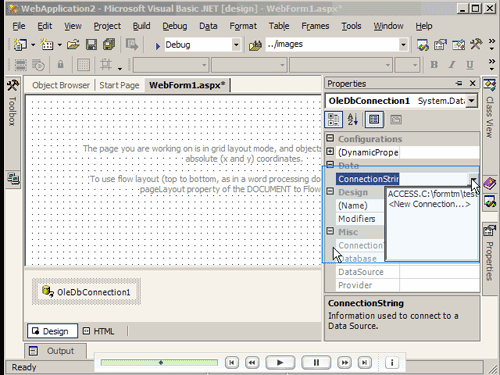This screenshot has height=375, width=500.
Task: Select the (Name) property row
Action: (x=360, y=205)
